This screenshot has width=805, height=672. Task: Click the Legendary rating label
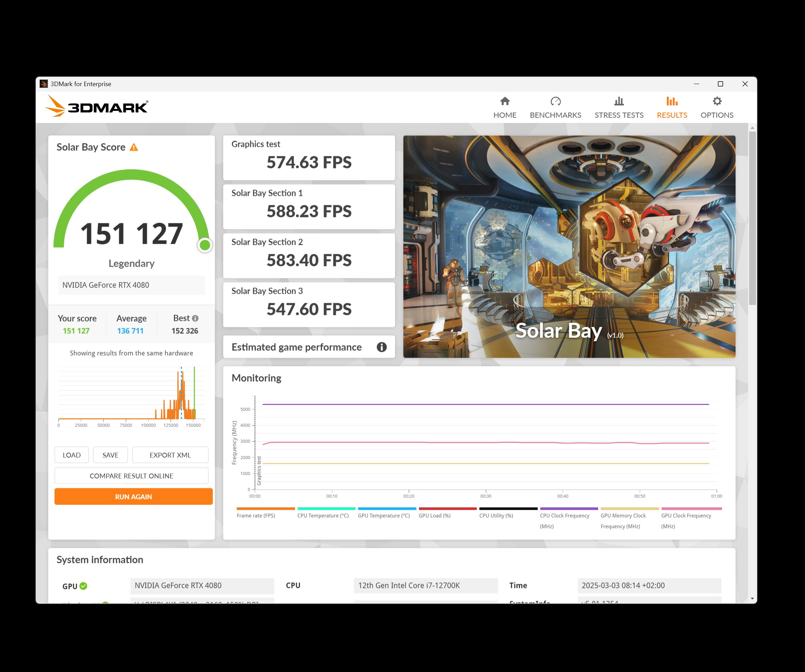(132, 264)
